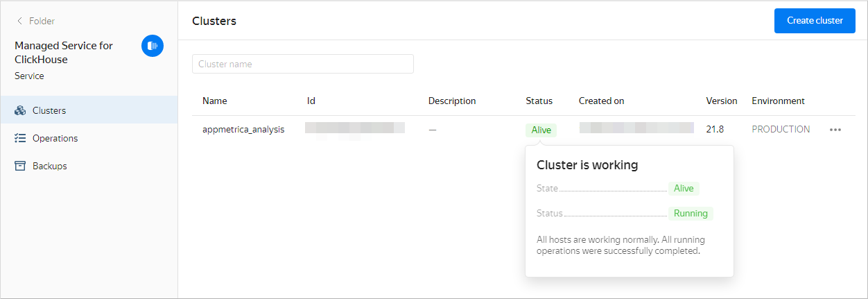Click the Alive status badge in table row
The image size is (868, 299).
541,130
